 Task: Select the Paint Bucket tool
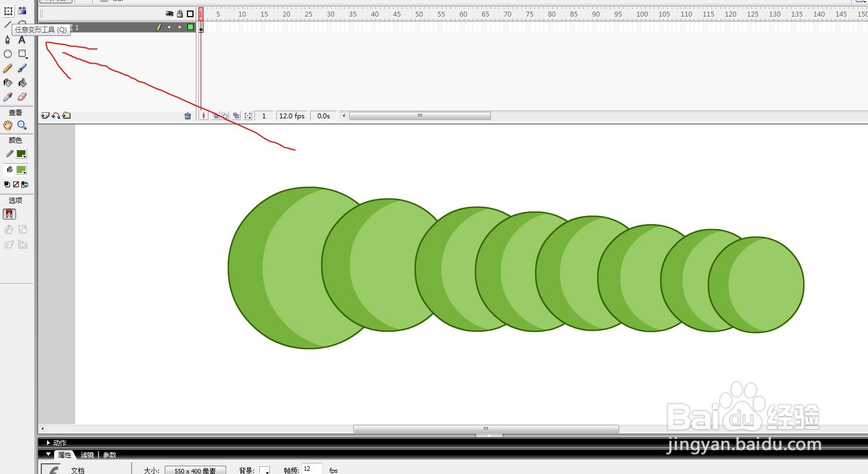(x=22, y=83)
